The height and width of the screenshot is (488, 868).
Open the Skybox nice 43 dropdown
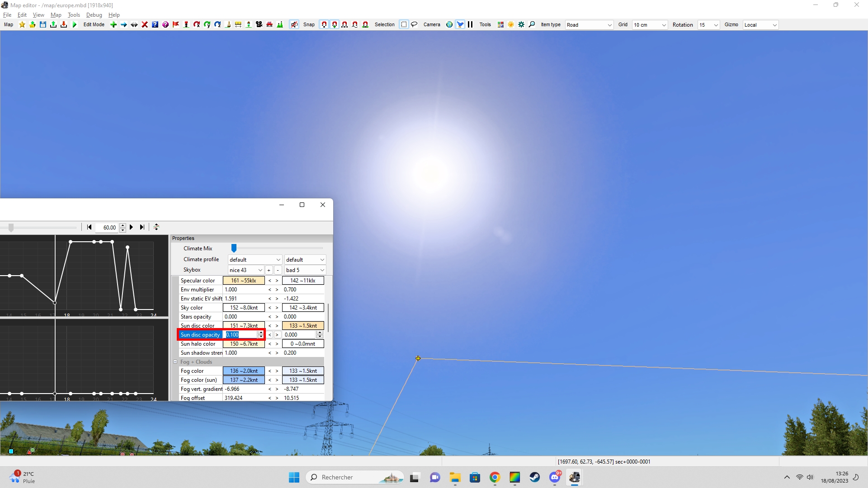[245, 270]
